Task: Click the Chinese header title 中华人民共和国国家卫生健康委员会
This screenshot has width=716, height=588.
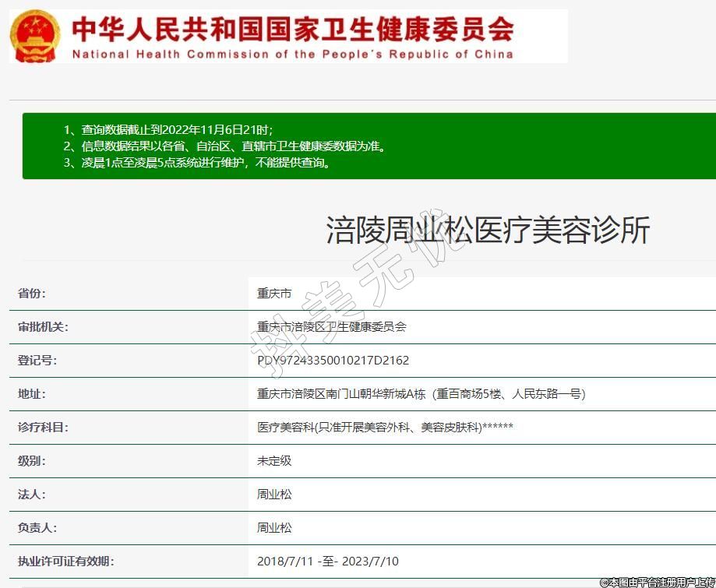Action: 292,30
